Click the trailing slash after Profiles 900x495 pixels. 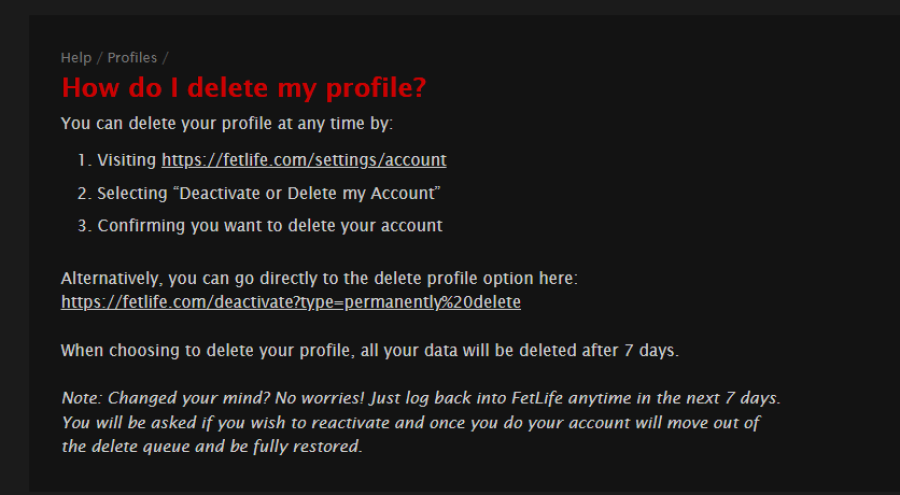(x=166, y=58)
